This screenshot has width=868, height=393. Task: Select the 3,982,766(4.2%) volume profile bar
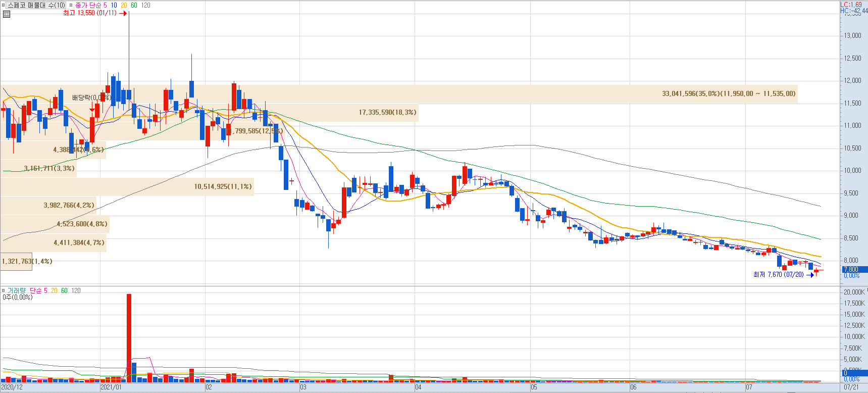tap(48, 206)
